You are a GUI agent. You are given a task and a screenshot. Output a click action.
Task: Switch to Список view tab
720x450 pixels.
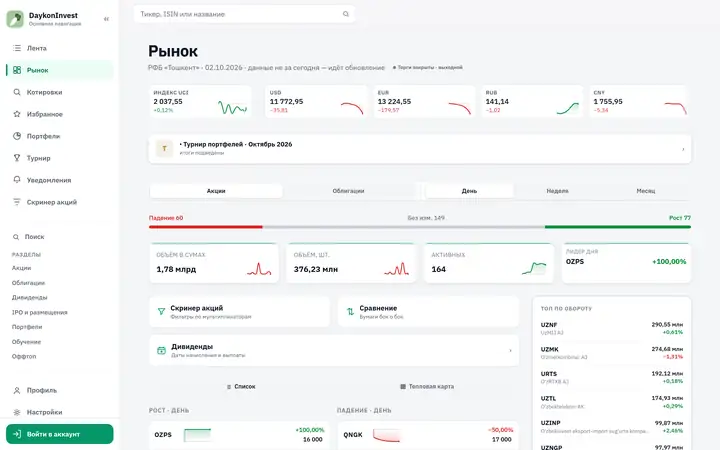click(x=241, y=387)
